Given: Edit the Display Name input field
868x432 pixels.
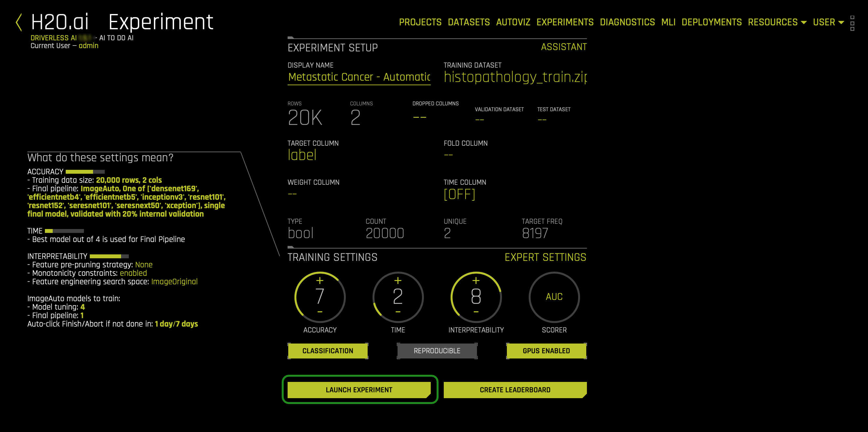Looking at the screenshot, I should click(x=359, y=77).
